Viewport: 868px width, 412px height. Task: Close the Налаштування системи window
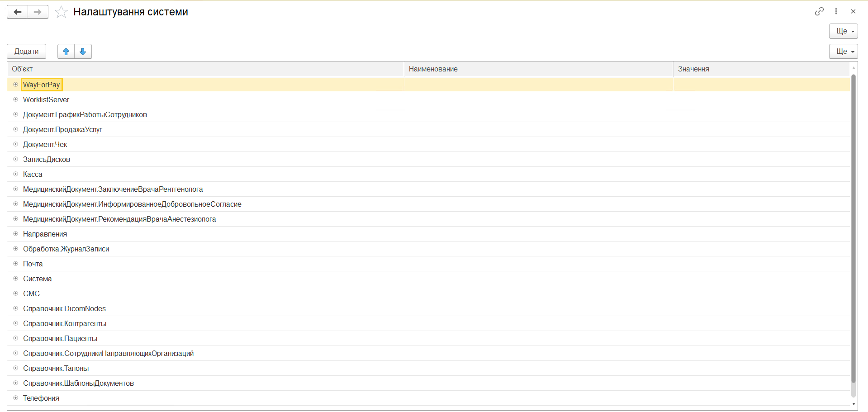pos(853,11)
